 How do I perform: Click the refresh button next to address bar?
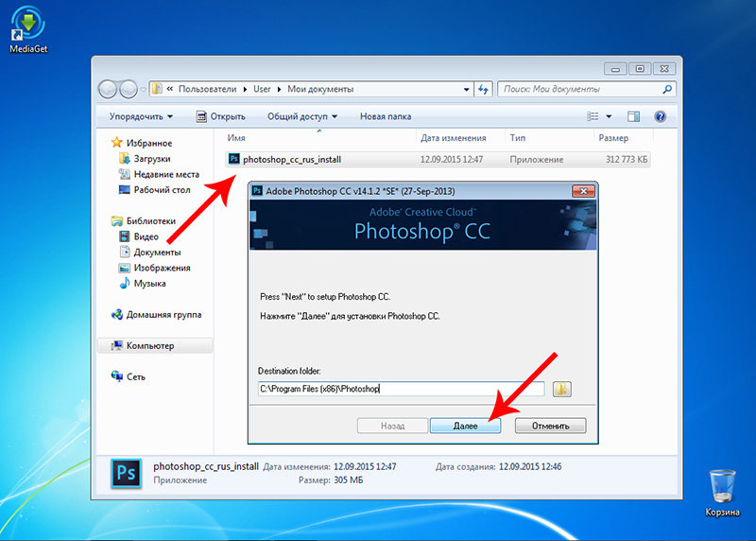click(484, 89)
